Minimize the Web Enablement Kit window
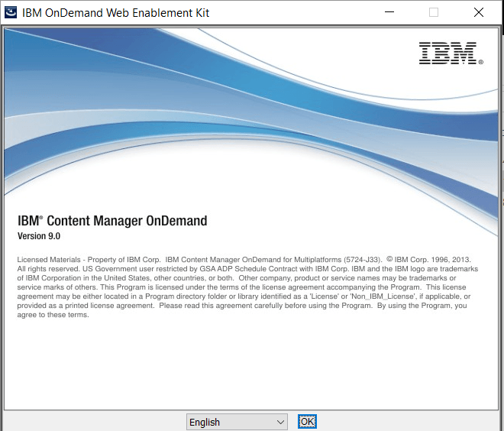The image size is (504, 431). (x=389, y=12)
